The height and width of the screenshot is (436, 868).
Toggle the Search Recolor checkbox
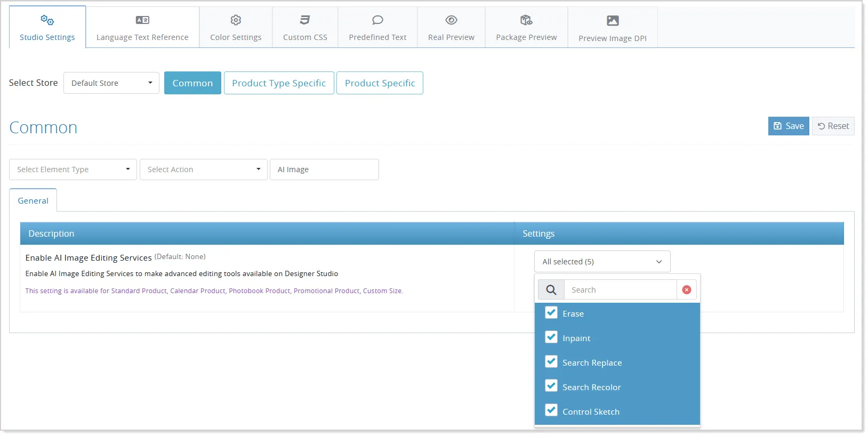(x=551, y=386)
